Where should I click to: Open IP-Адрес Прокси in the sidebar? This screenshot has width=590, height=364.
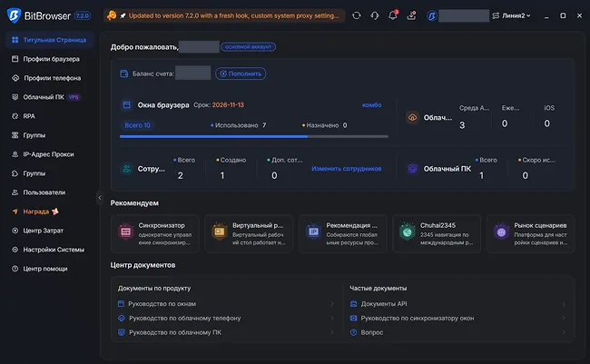point(50,154)
